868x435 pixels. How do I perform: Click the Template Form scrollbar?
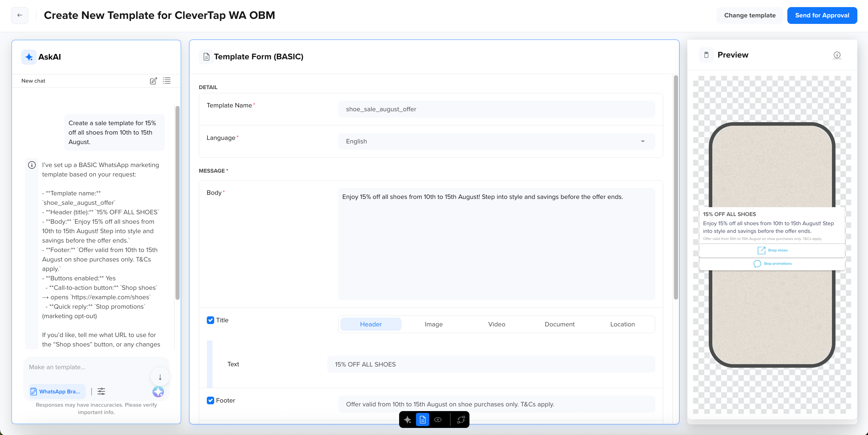coord(676,187)
